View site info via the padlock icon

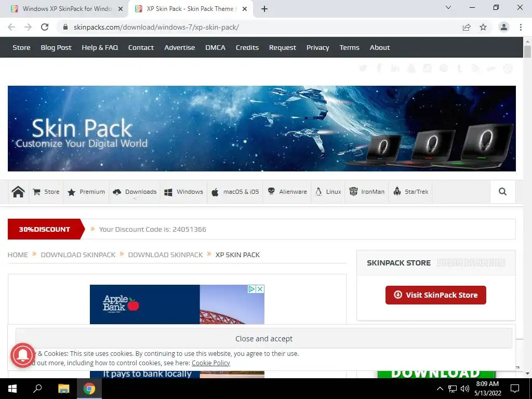click(66, 27)
